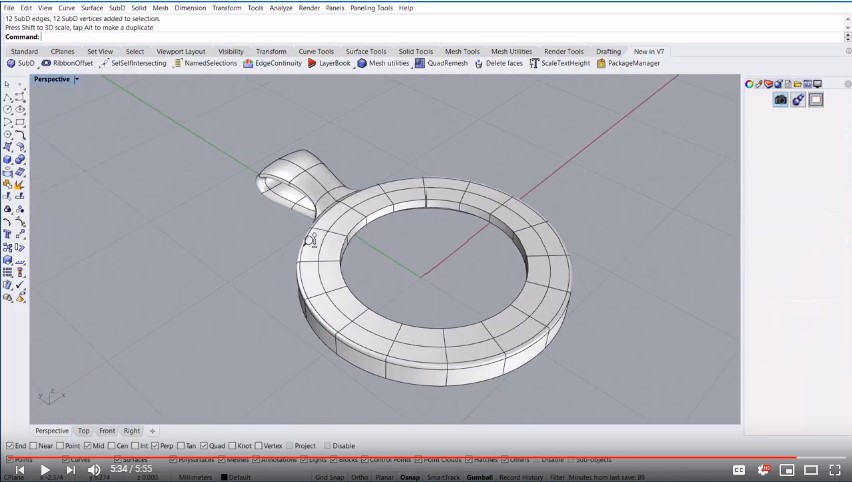Expand the Mesh utilities flyout
The image size is (852, 482).
412,66
